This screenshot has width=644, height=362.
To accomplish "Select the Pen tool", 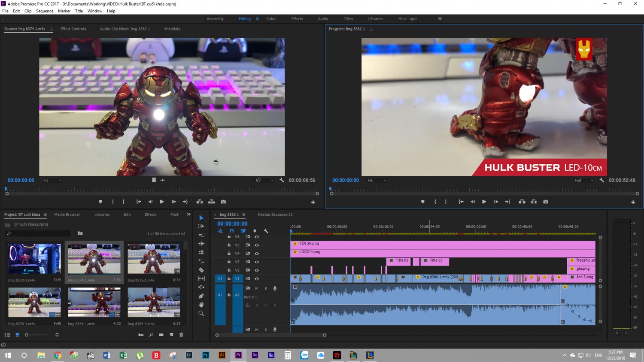I will 201,296.
